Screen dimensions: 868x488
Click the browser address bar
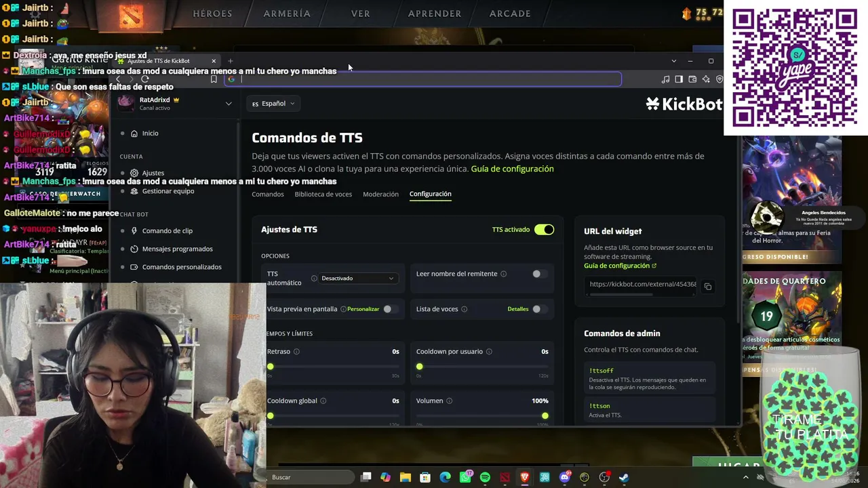tap(423, 79)
